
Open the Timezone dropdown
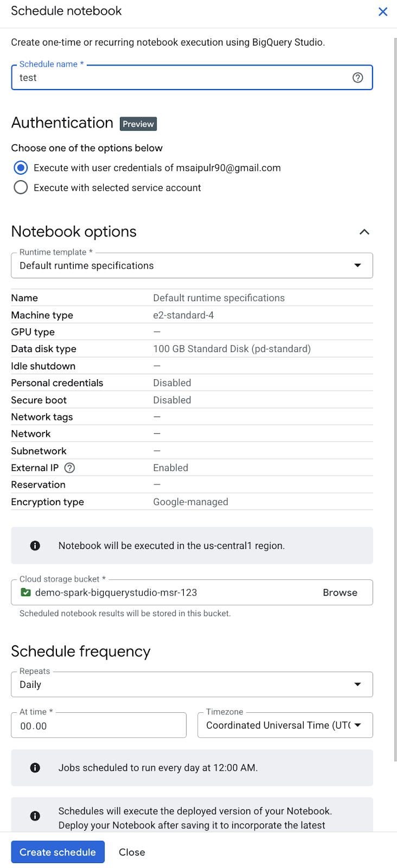click(285, 725)
